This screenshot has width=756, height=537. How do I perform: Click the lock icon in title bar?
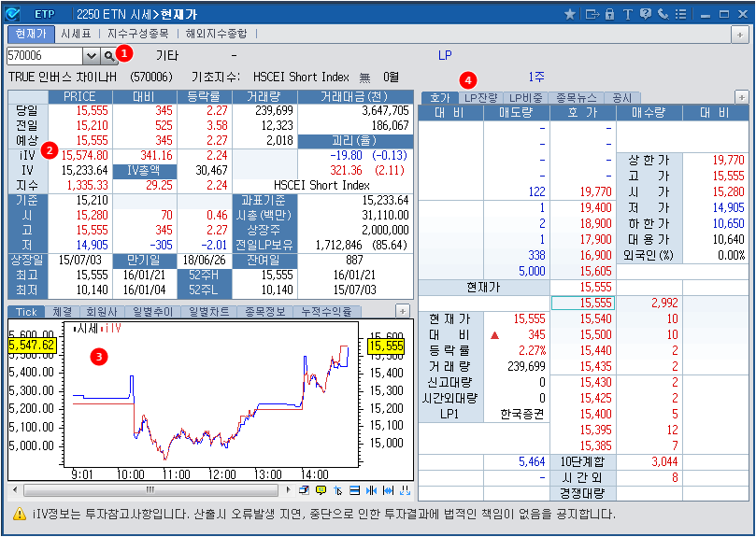610,14
